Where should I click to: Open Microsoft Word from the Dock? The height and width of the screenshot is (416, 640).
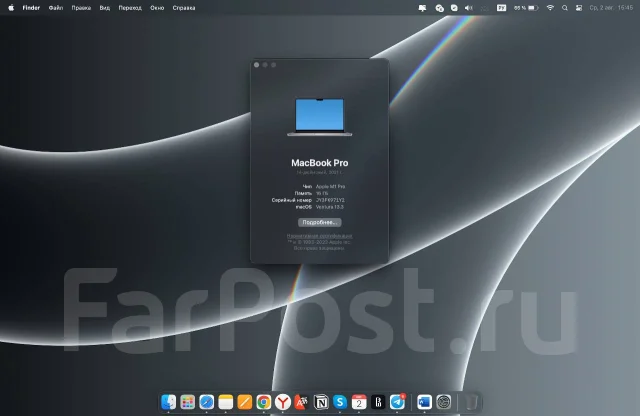424,402
